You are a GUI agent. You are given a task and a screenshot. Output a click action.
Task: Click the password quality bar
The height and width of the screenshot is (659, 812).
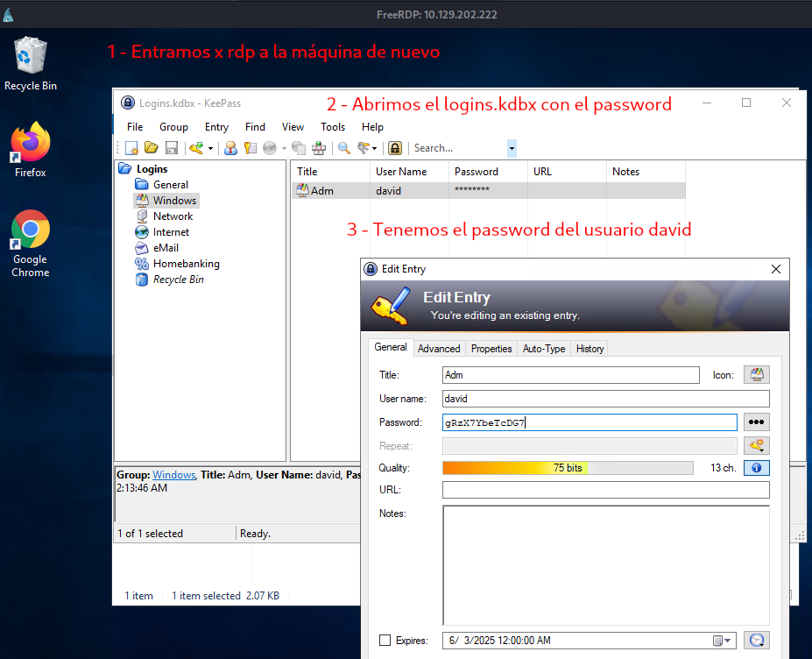(568, 468)
